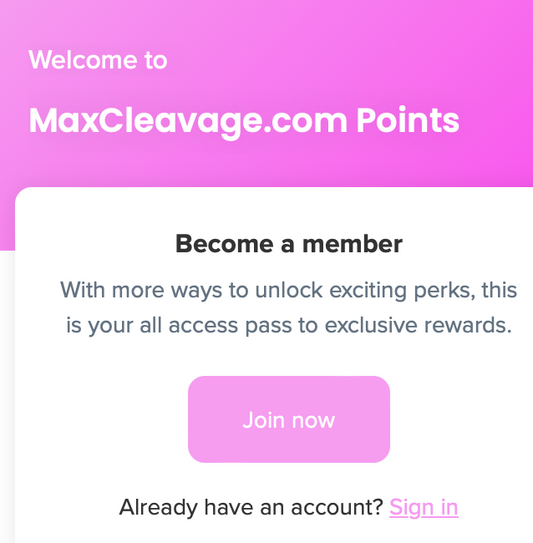Click the word exclusive in description

371,326
